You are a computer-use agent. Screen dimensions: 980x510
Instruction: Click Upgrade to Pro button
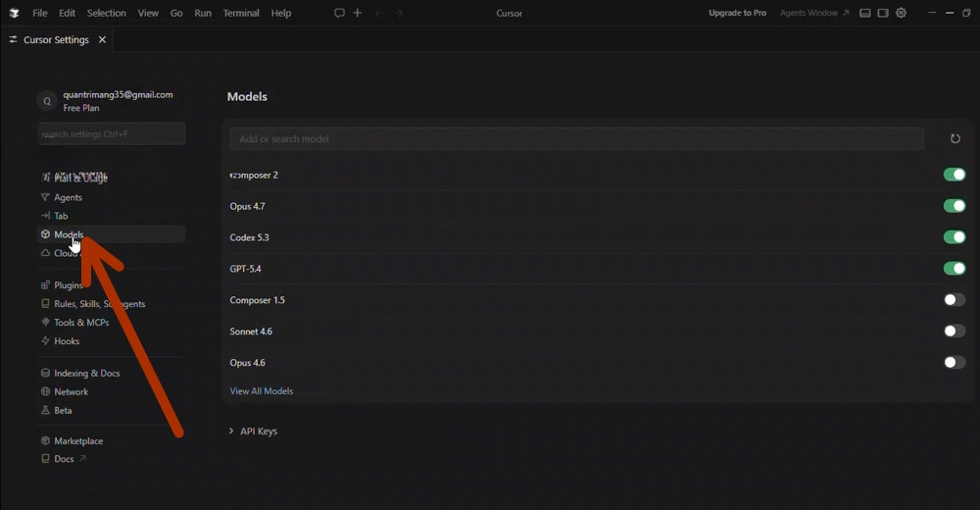tap(738, 13)
